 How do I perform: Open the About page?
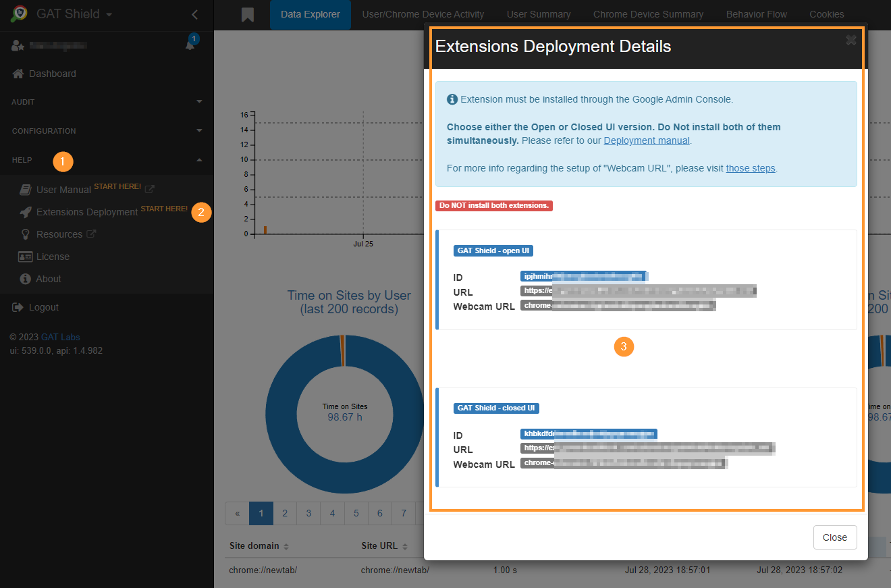[48, 279]
